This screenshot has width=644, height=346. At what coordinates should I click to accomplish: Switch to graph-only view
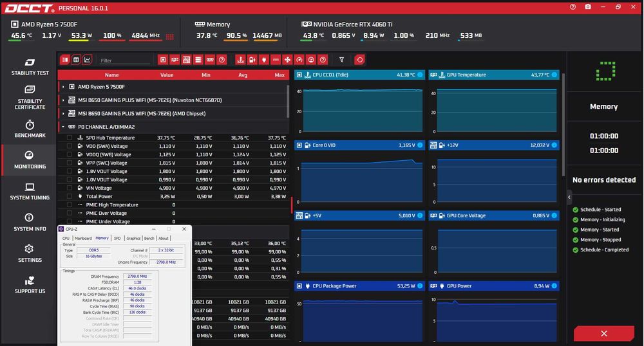(87, 60)
